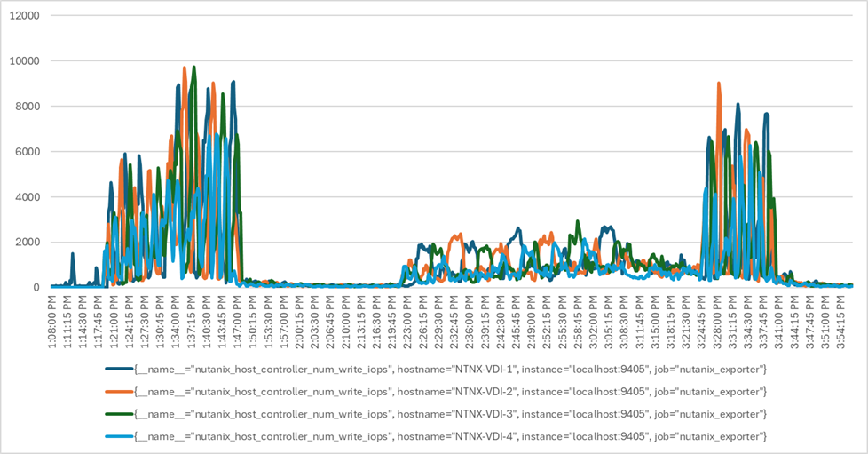The width and height of the screenshot is (868, 454).
Task: Click the 2:23:00 PM time axis label
Action: (x=408, y=323)
